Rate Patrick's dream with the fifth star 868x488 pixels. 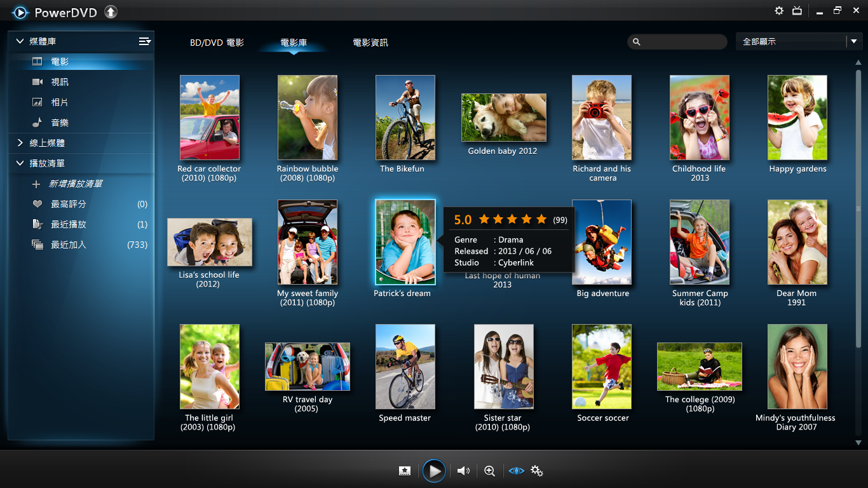(x=541, y=219)
